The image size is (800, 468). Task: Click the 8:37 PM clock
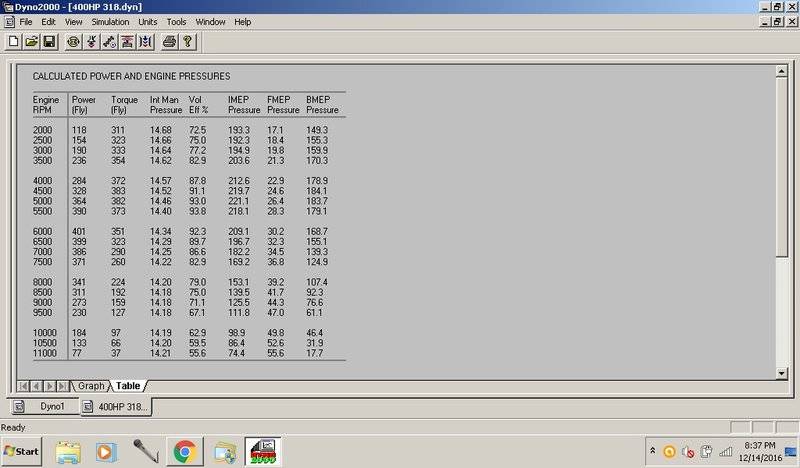[760, 446]
